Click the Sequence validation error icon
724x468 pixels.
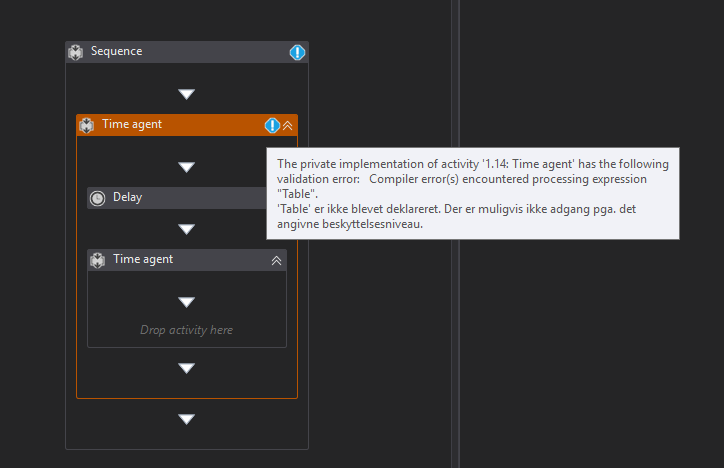(x=297, y=52)
